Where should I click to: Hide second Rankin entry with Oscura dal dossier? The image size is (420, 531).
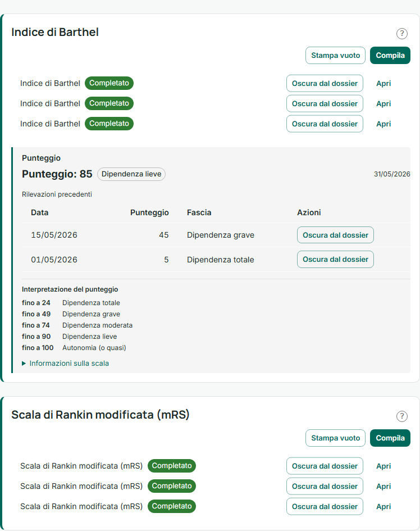point(325,486)
